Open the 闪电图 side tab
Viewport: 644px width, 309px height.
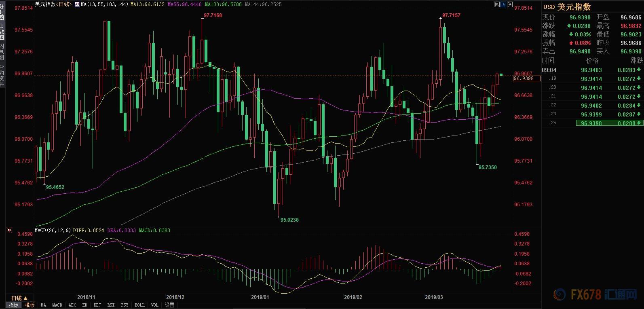(x=2, y=52)
